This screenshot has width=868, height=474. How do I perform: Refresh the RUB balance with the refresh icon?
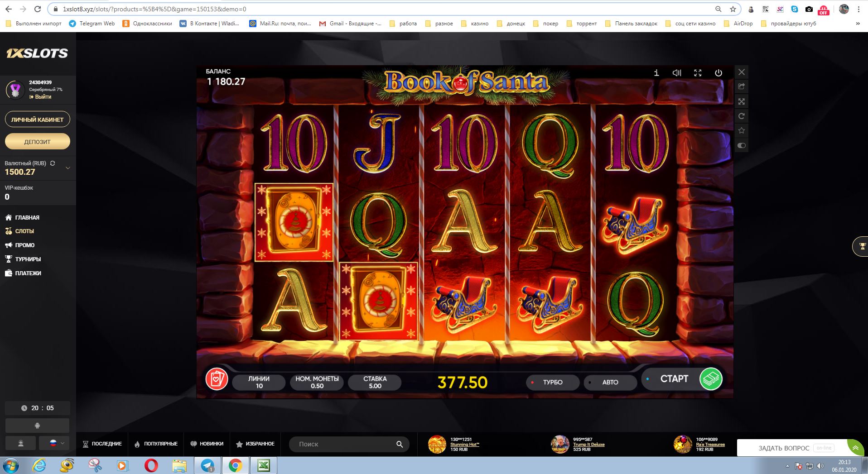tap(53, 163)
